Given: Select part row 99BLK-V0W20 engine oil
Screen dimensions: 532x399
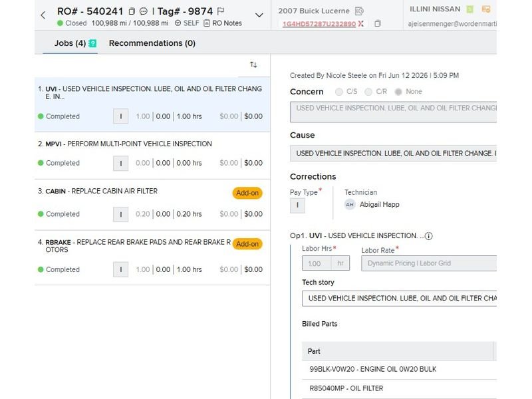Looking at the screenshot, I should [x=400, y=370].
